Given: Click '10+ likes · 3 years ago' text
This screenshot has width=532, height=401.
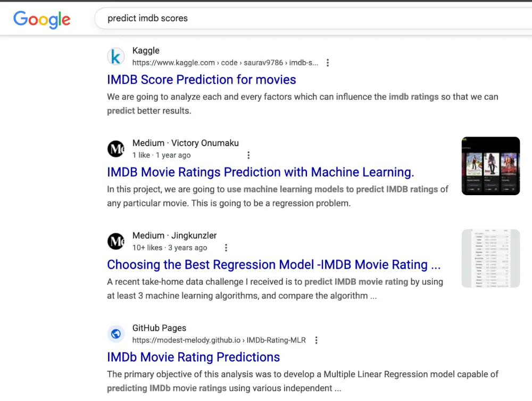Looking at the screenshot, I should coord(170,248).
